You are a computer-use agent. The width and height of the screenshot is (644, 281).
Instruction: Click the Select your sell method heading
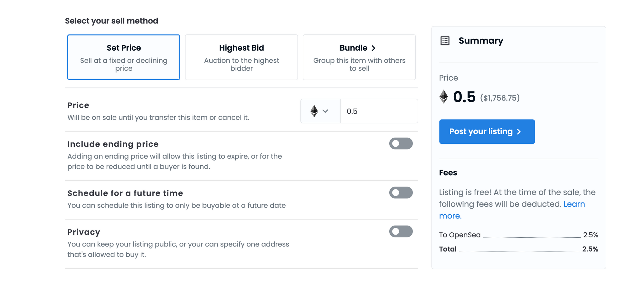(x=111, y=21)
